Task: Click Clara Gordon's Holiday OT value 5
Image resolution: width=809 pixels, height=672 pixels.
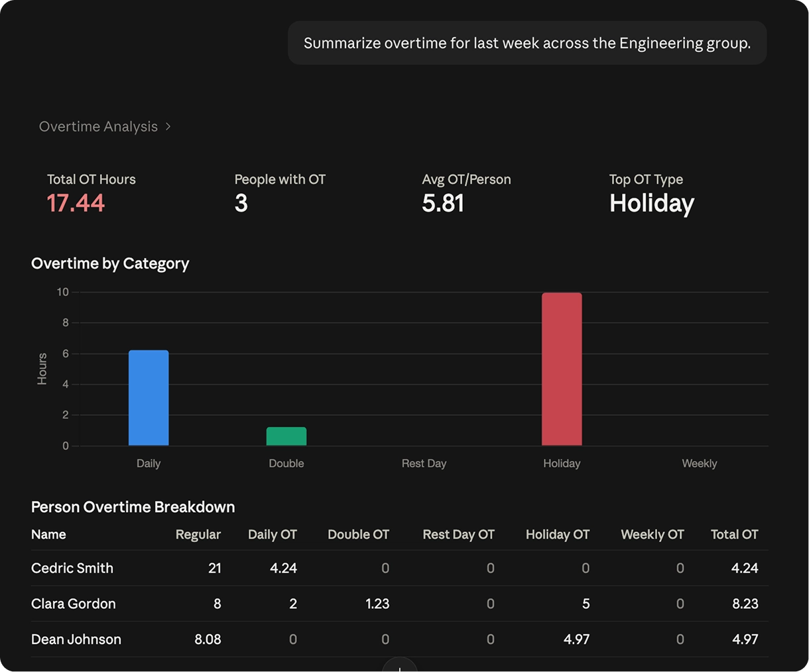Action: pyautogui.click(x=586, y=604)
